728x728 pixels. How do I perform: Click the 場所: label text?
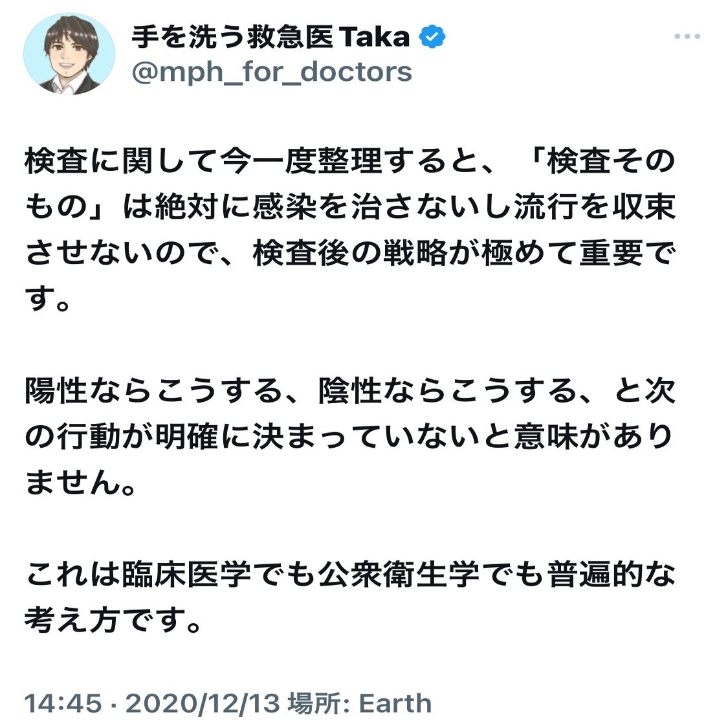pos(318,703)
